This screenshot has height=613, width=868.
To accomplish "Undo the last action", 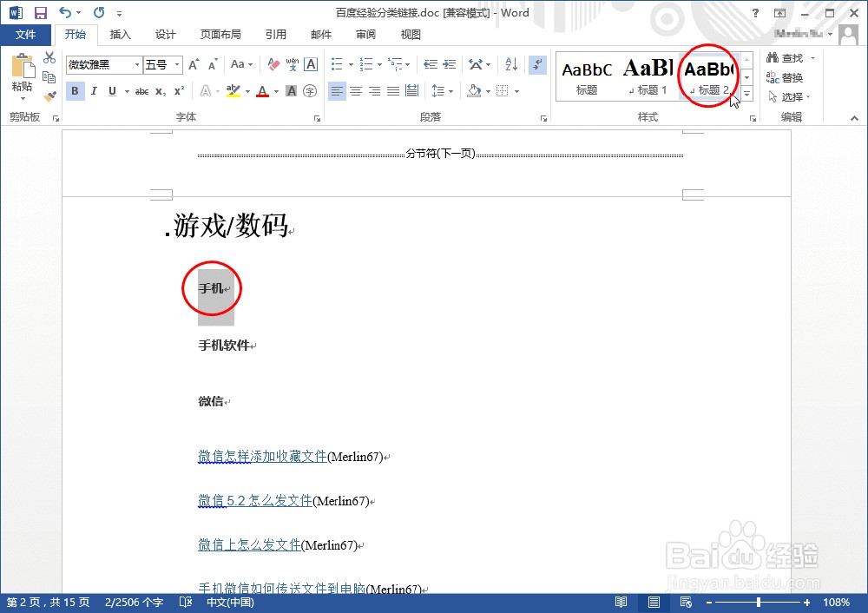I will 65,12.
